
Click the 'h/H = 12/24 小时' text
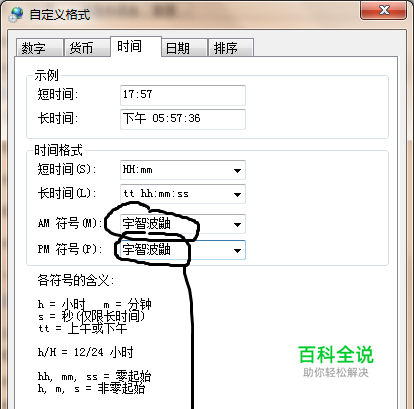pos(85,352)
